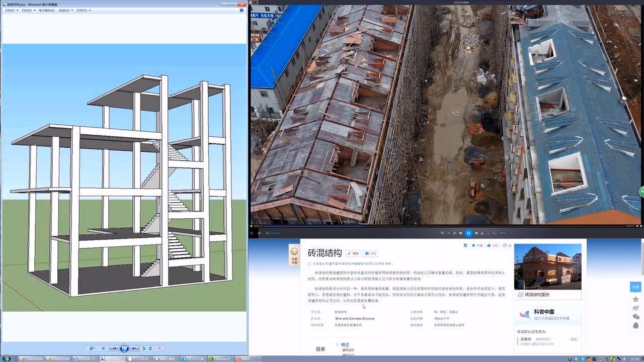Click the 编辑 edit button beside 砖混结构

coord(353,253)
